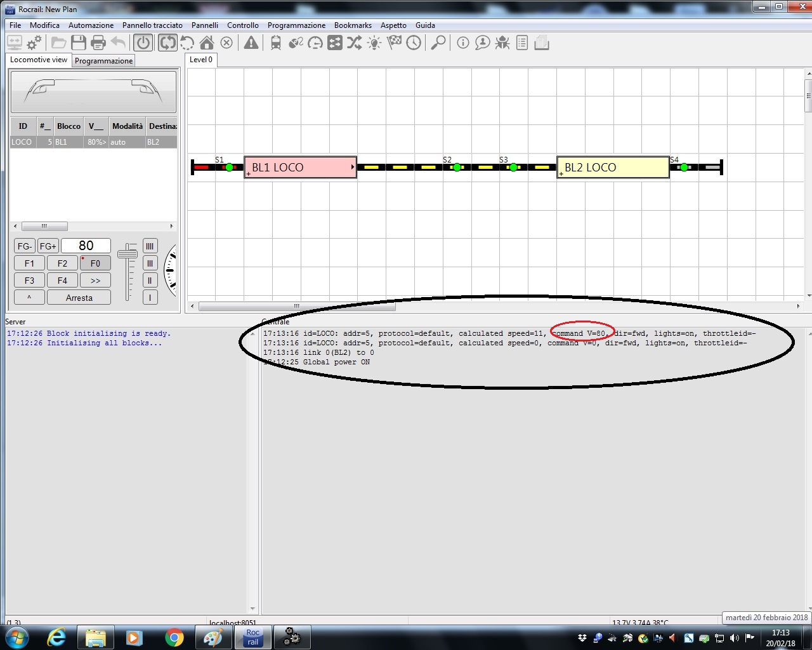Click the >> expand functions button

point(95,281)
